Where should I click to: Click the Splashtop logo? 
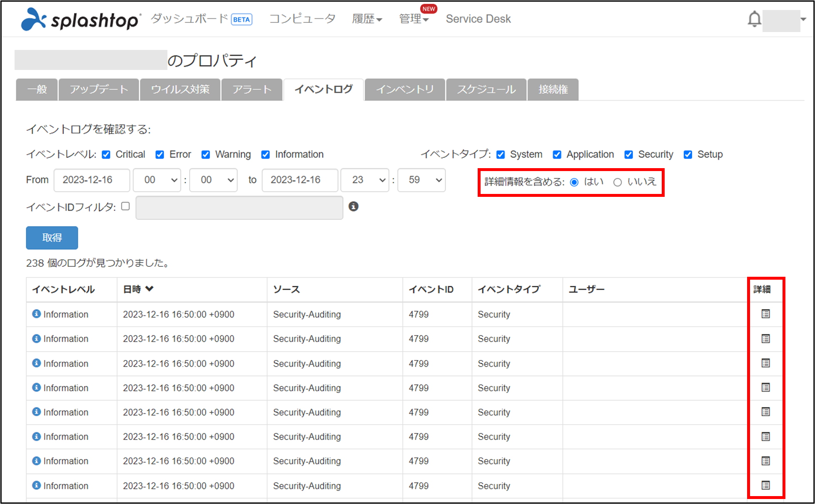[81, 19]
